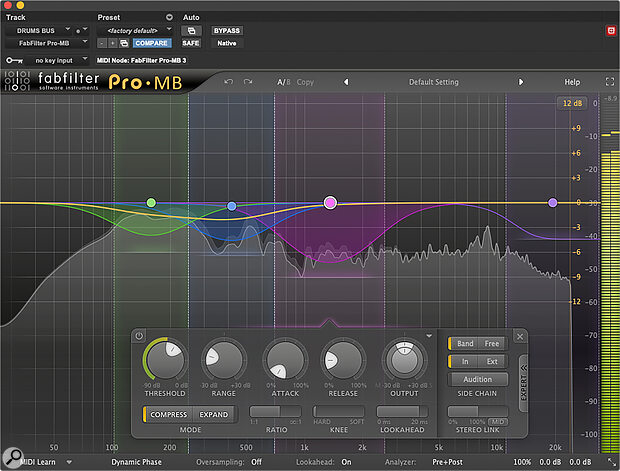Click the Preset circle menu icon
620x471 pixels.
pos(169,17)
